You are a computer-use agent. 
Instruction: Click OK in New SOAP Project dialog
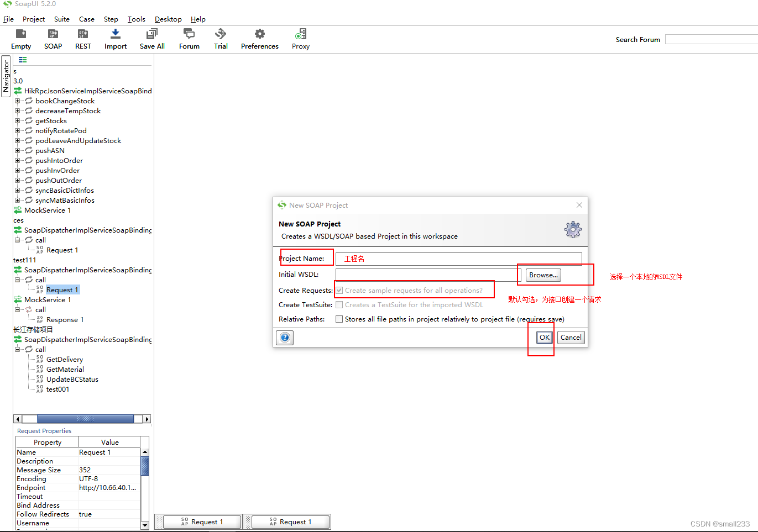click(x=545, y=337)
